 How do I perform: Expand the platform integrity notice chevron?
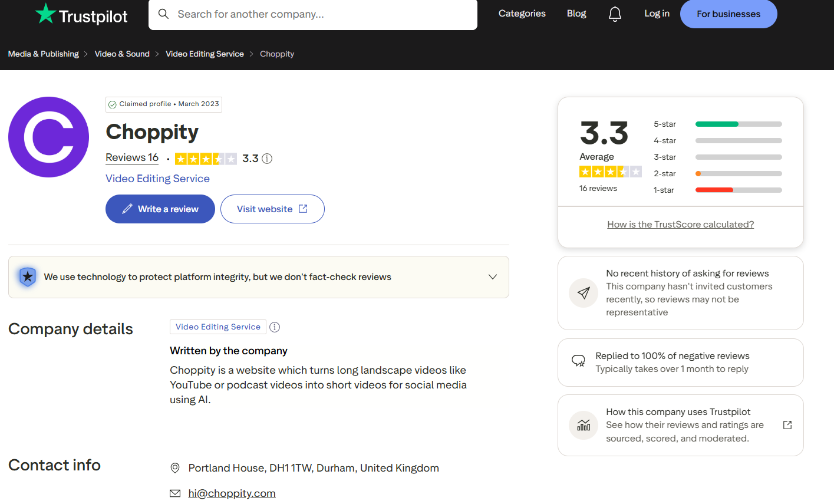click(x=493, y=277)
